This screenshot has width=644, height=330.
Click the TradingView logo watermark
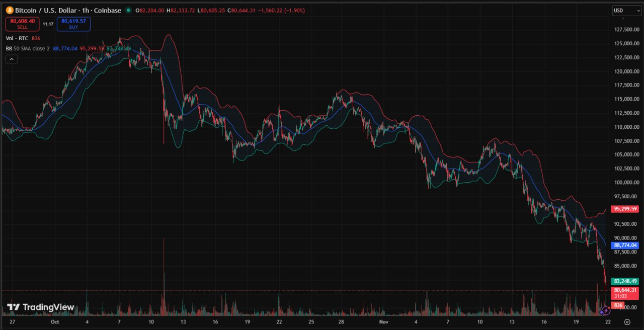click(40, 307)
